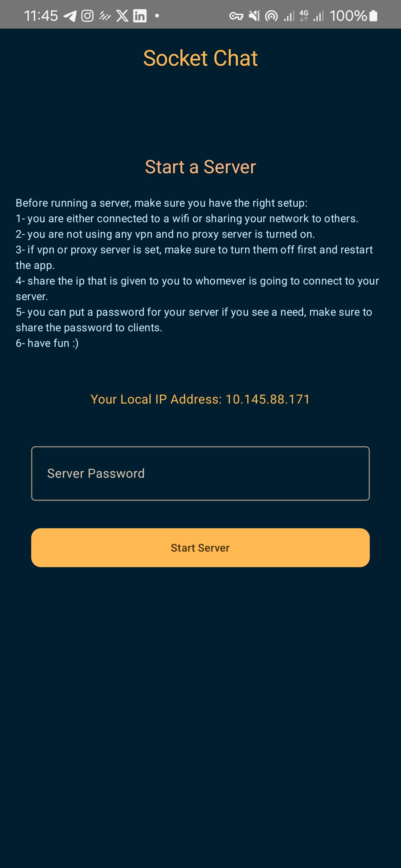Viewport: 401px width, 868px height.
Task: Tap the LinkedIn notification icon
Action: [x=140, y=16]
